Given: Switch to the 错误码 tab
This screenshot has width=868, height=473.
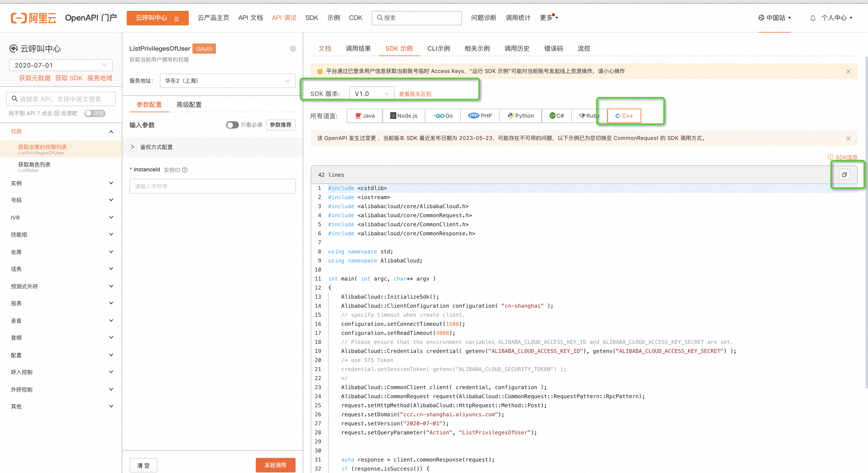Looking at the screenshot, I should click(x=553, y=49).
